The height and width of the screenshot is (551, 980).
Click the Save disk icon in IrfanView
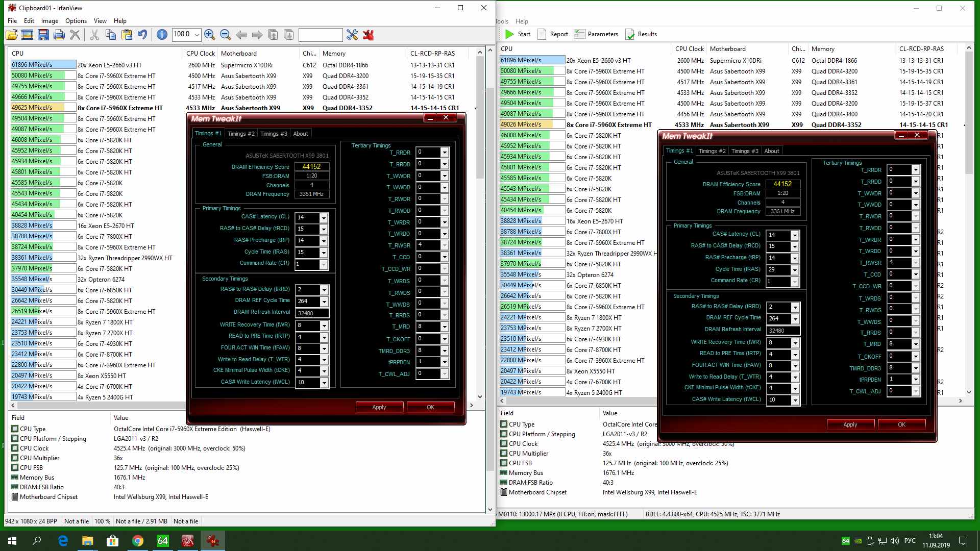(x=43, y=35)
